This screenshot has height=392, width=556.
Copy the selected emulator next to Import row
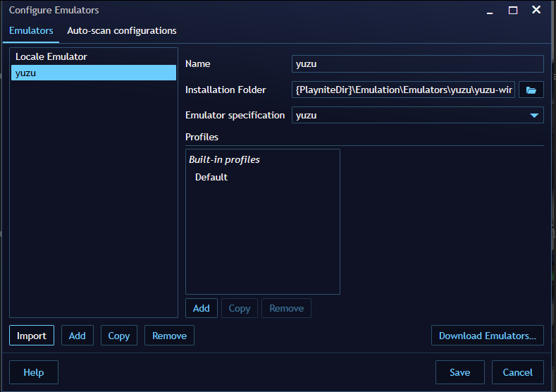[119, 336]
